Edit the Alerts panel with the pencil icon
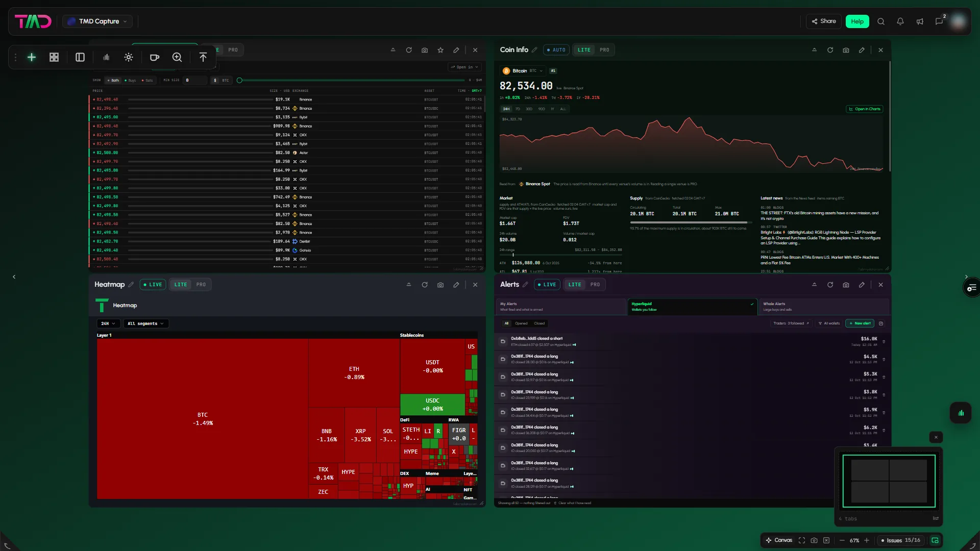 click(862, 285)
